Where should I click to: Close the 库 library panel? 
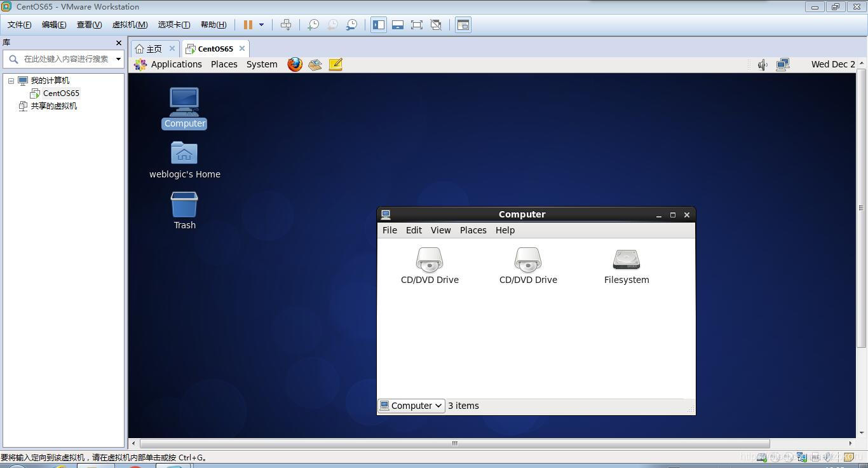119,43
